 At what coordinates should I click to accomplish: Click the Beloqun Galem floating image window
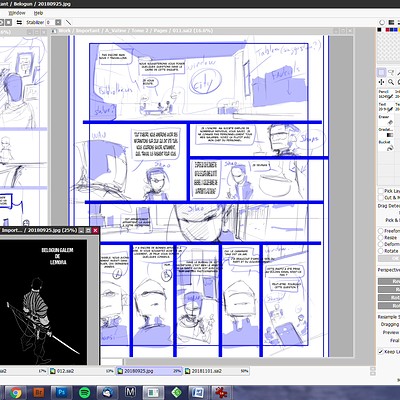pos(43,302)
